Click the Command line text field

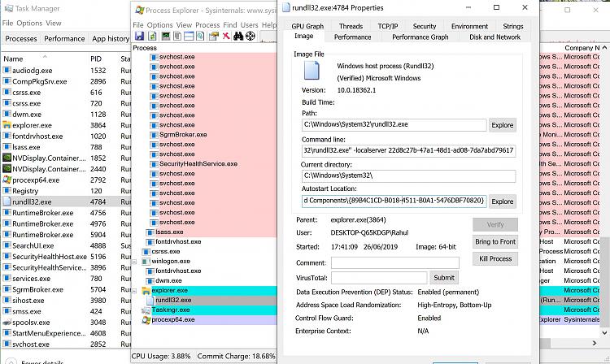408,150
